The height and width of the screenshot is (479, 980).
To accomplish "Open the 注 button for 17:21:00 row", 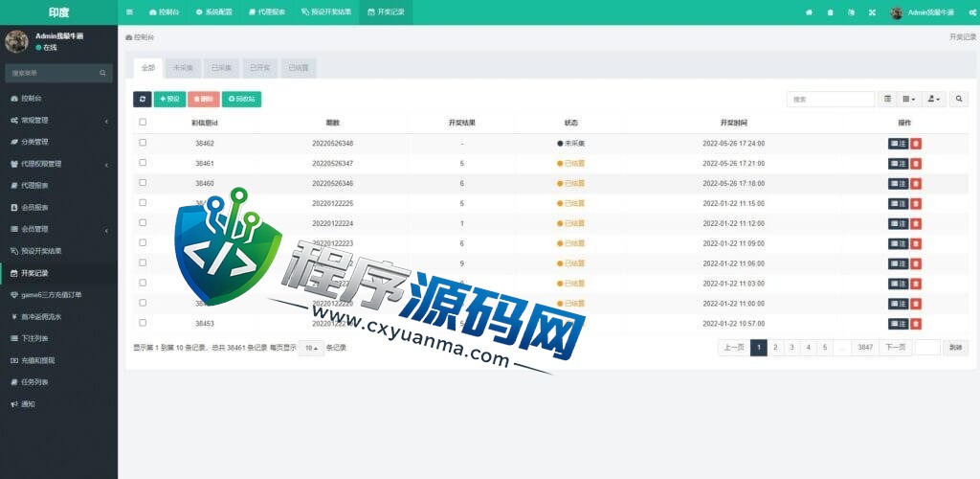I will (x=898, y=164).
